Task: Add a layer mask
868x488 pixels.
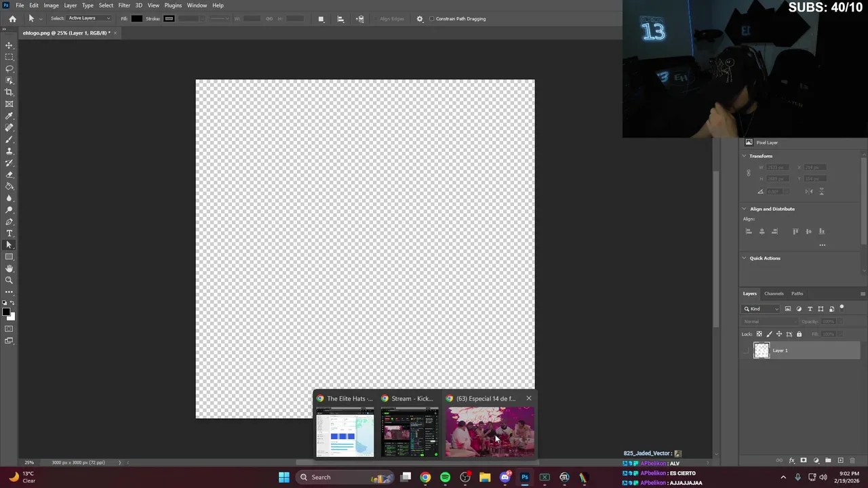Action: (x=804, y=461)
